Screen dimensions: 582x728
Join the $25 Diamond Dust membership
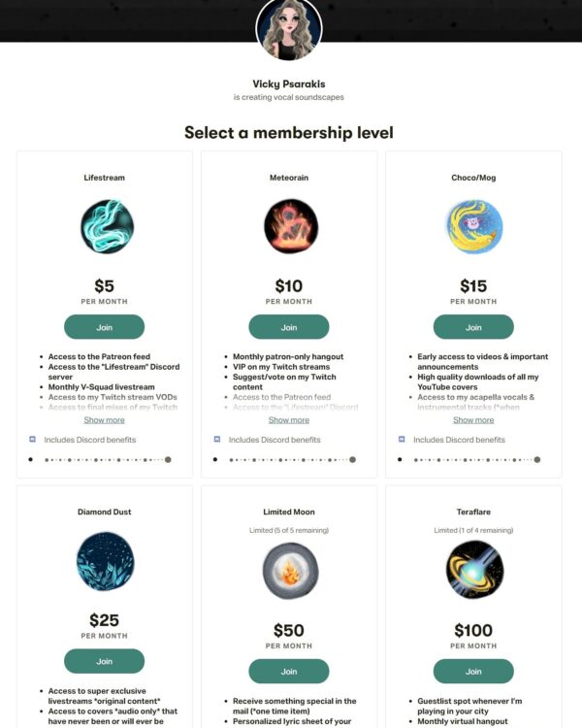tap(105, 661)
